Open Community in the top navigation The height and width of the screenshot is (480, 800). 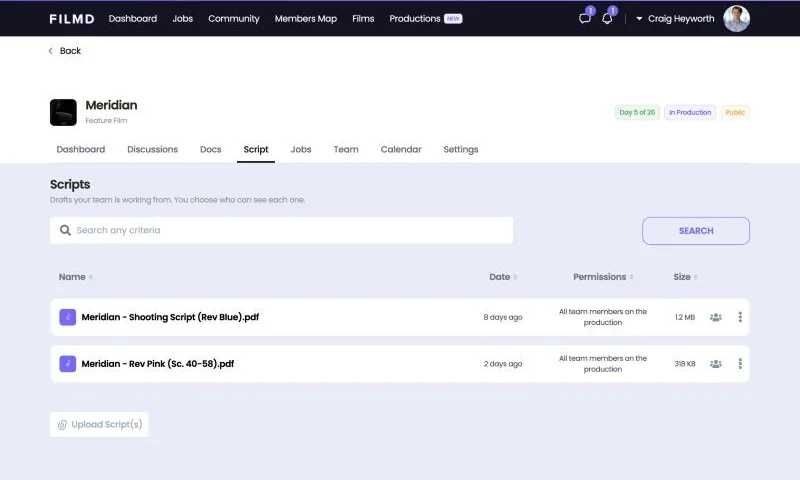coord(234,19)
